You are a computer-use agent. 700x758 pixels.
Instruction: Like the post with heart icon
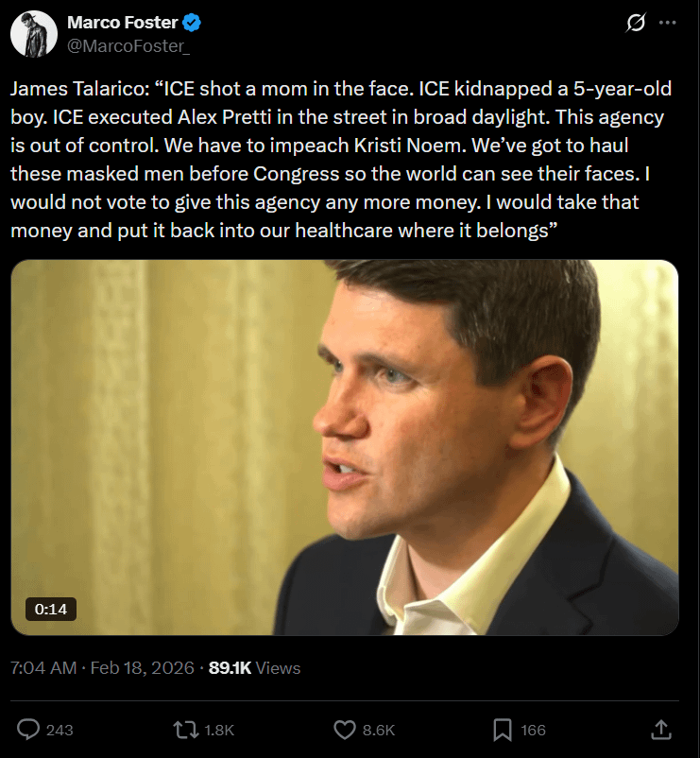[x=345, y=729]
